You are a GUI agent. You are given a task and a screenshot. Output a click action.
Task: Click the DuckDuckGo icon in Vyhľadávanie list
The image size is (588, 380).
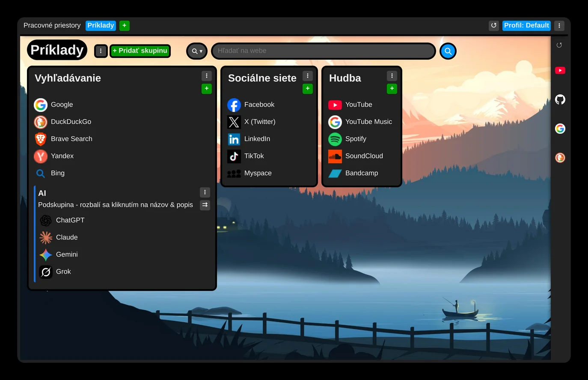(x=41, y=122)
